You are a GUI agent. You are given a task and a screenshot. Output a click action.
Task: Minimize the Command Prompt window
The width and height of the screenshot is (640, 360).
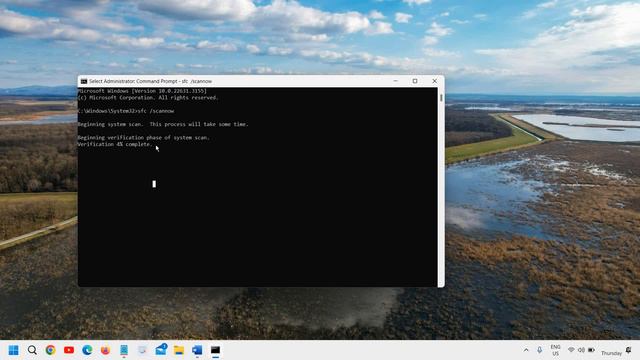396,81
